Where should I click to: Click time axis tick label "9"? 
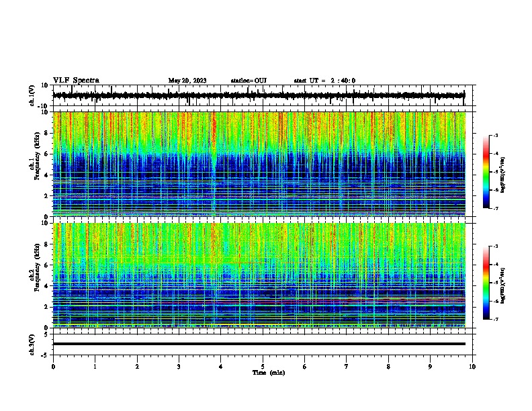click(430, 367)
